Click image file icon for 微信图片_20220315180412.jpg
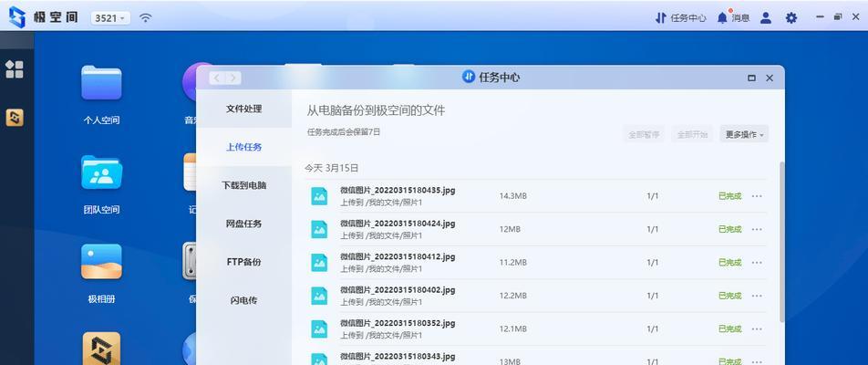This screenshot has height=365, width=868. coord(319,263)
